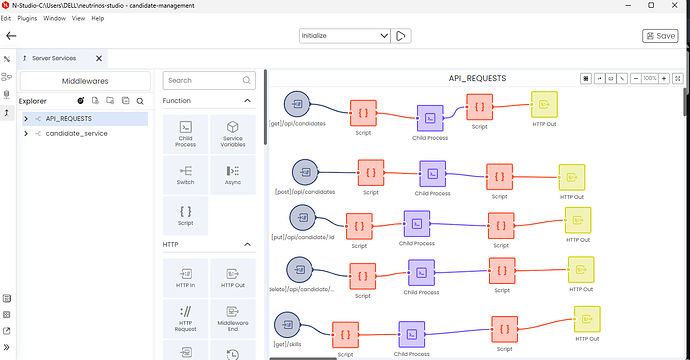Expand the sidebar with double chevron
This screenshot has width=690, height=360.
[x=7, y=347]
